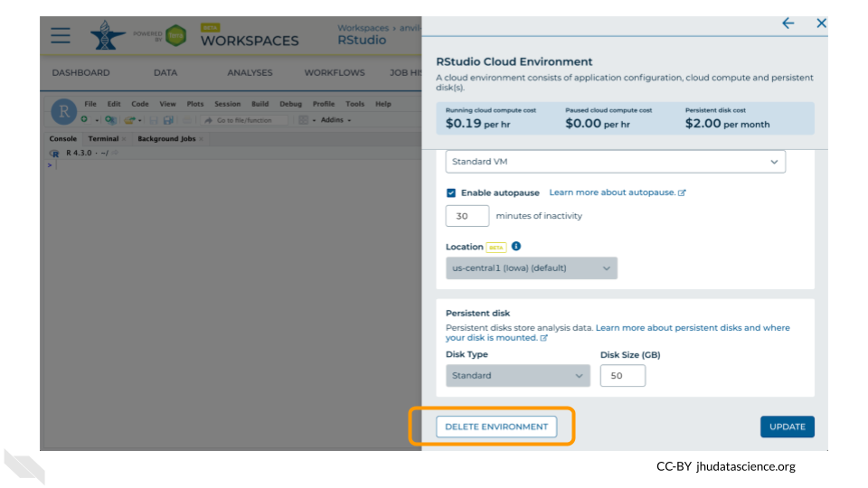Screen dimensions: 868x488
Task: Open Learn more about persistent disks link
Action: pos(618,333)
